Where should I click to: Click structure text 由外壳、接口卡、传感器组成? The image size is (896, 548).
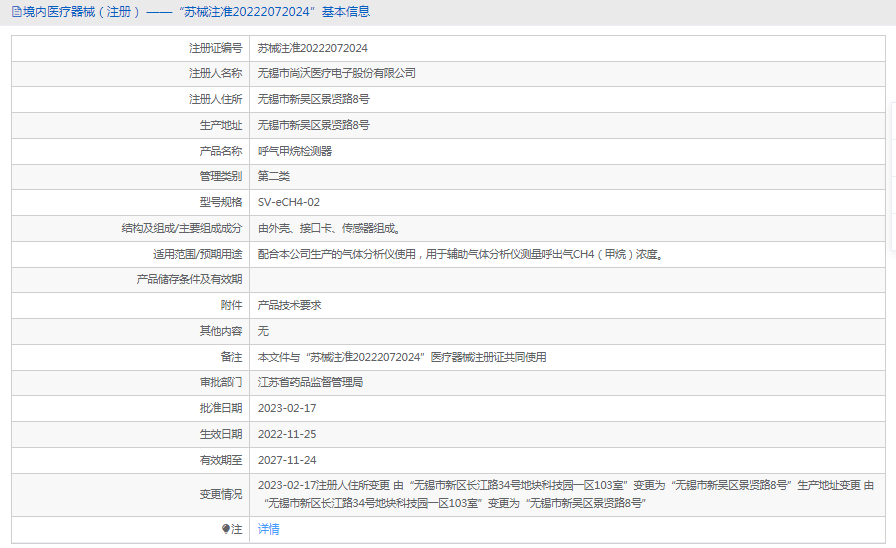(x=330, y=228)
